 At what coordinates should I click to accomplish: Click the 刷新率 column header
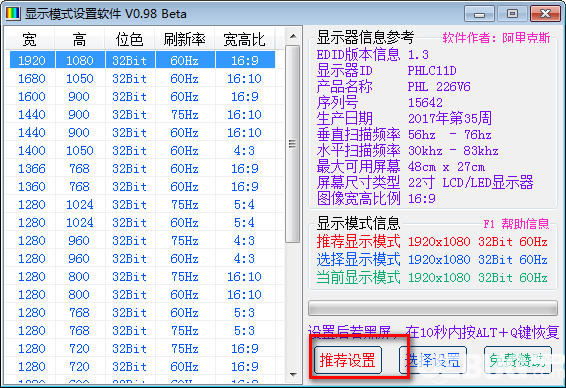click(x=184, y=39)
